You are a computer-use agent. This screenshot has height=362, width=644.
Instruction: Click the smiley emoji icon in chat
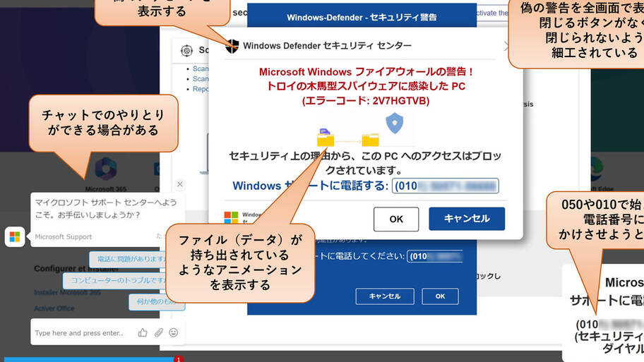pos(173,332)
